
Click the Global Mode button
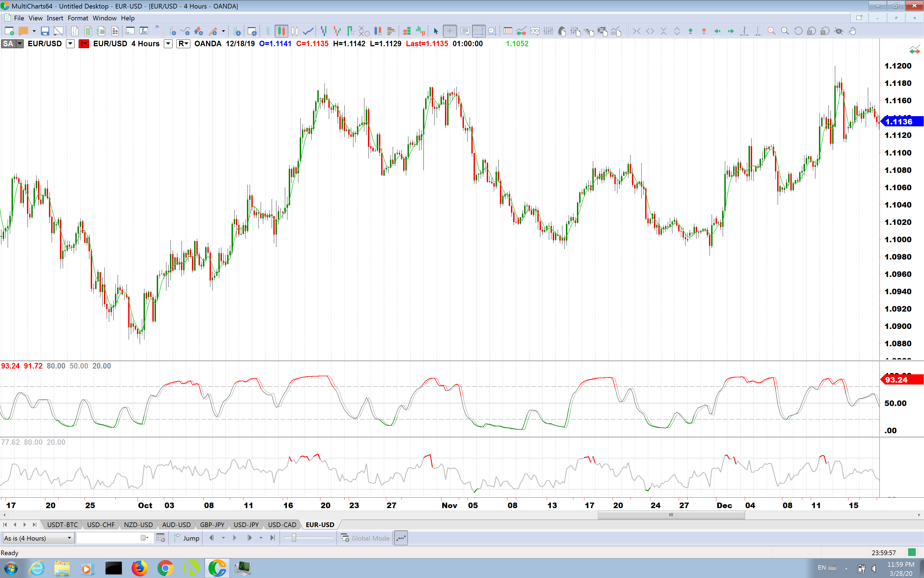(x=365, y=538)
